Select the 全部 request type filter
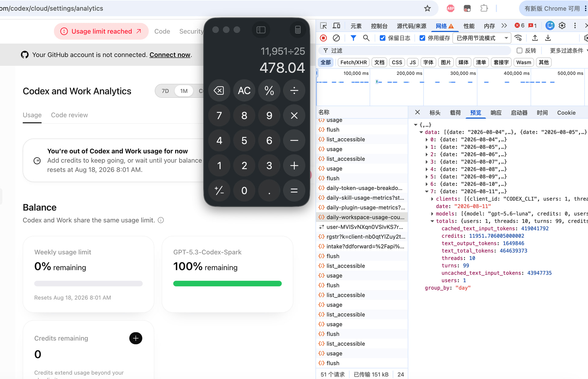This screenshot has height=379, width=588. point(326,62)
